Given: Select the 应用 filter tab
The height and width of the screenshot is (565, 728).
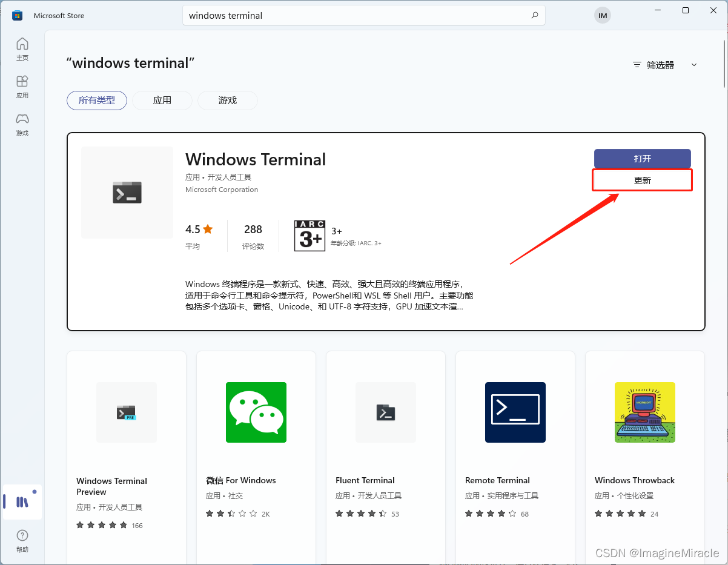Looking at the screenshot, I should click(162, 101).
